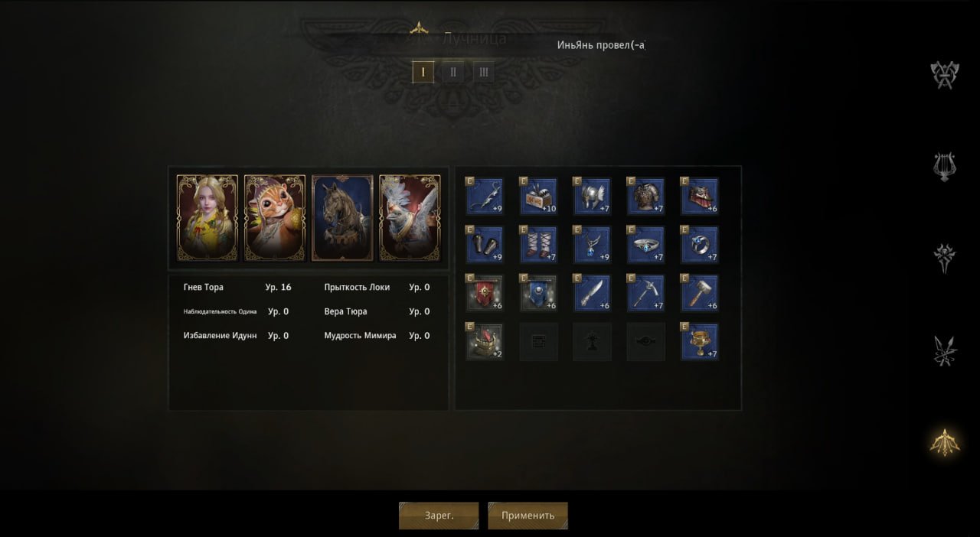Switch to preset tab II

click(x=453, y=72)
